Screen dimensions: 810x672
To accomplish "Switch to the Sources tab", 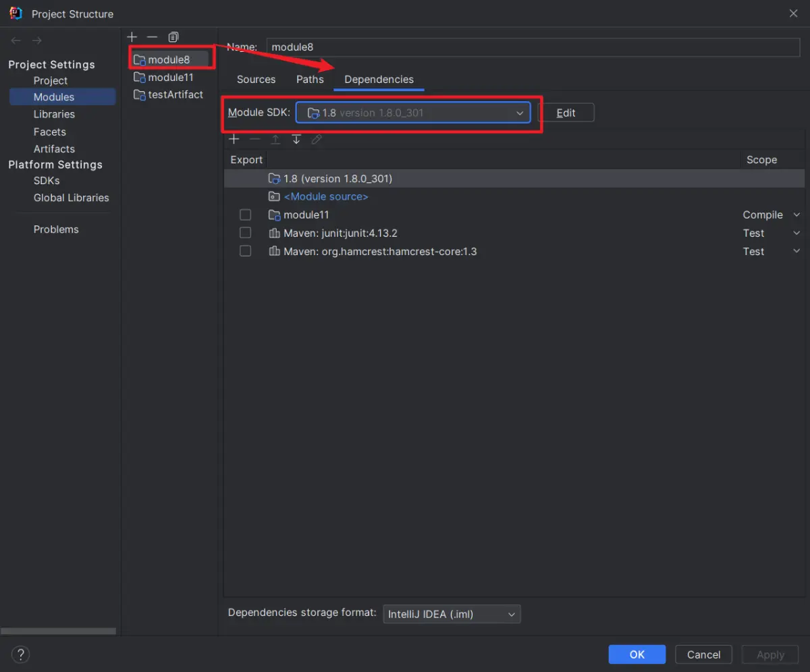I will [x=256, y=79].
